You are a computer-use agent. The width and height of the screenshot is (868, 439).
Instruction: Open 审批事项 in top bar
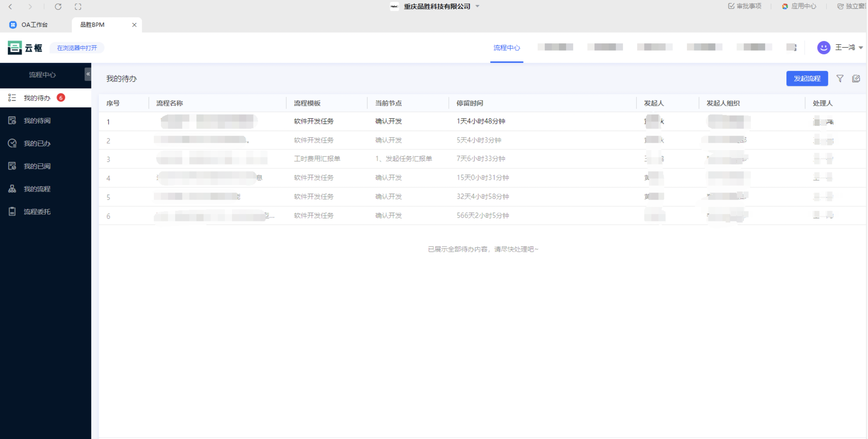(x=745, y=6)
